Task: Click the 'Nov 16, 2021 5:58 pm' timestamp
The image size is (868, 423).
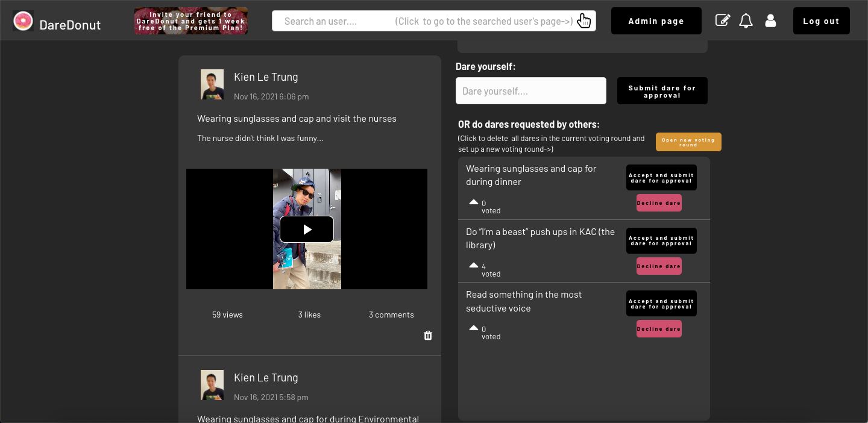Action: pos(271,397)
